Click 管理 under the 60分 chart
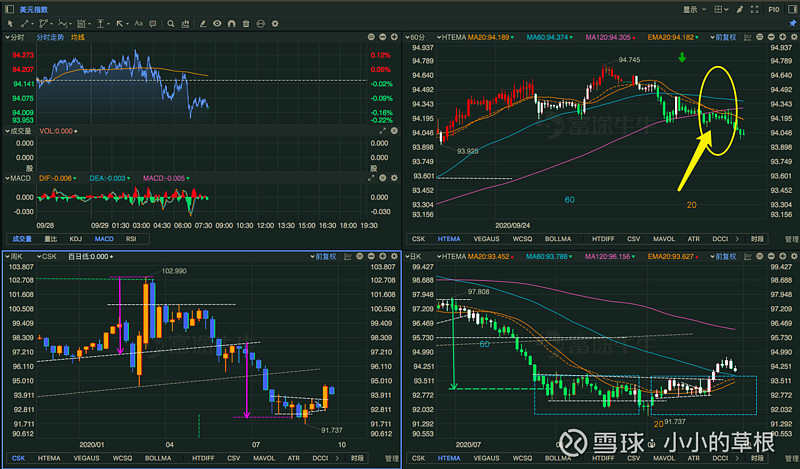This screenshot has height=469, width=800. (791, 239)
